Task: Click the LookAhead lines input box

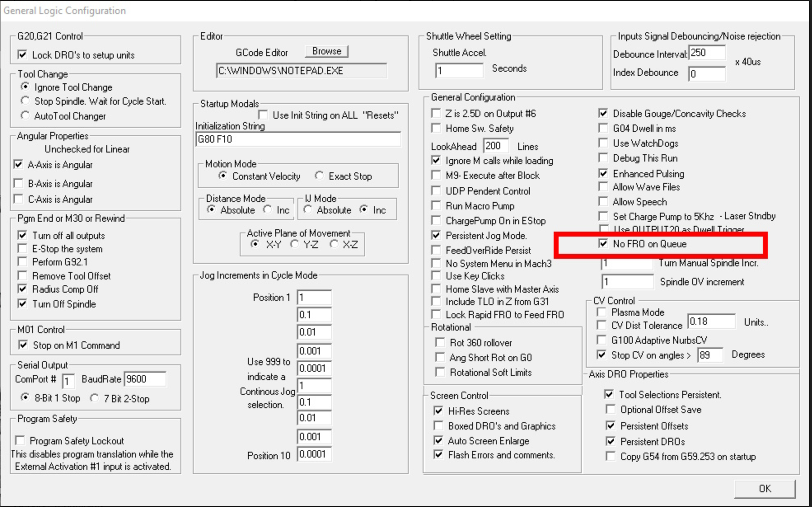Action: (495, 146)
